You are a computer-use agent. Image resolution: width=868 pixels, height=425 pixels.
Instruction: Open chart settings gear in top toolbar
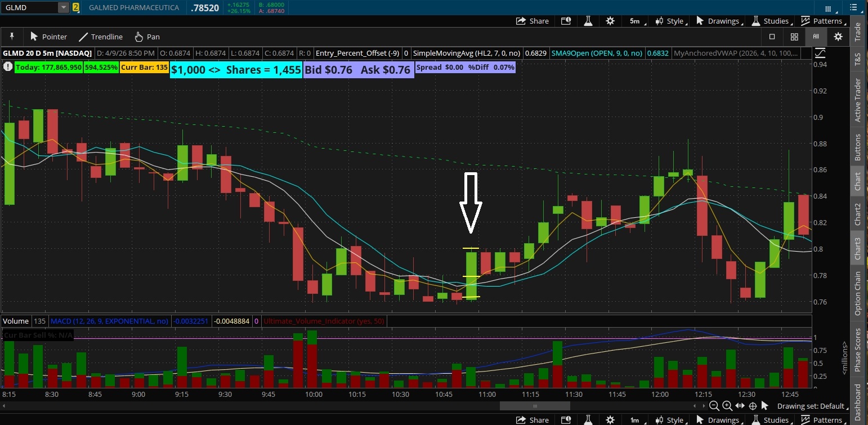point(610,21)
